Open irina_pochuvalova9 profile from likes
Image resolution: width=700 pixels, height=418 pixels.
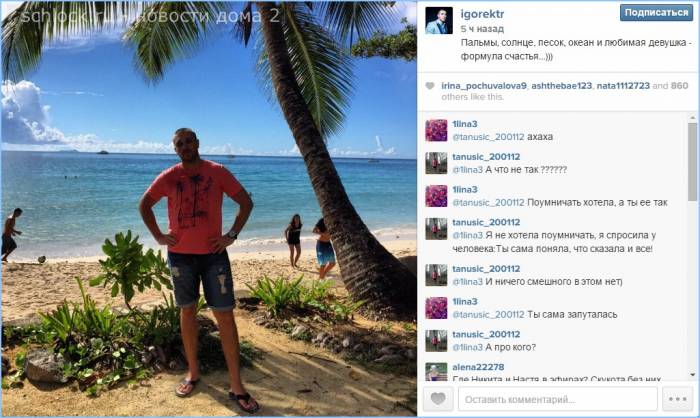[x=484, y=86]
